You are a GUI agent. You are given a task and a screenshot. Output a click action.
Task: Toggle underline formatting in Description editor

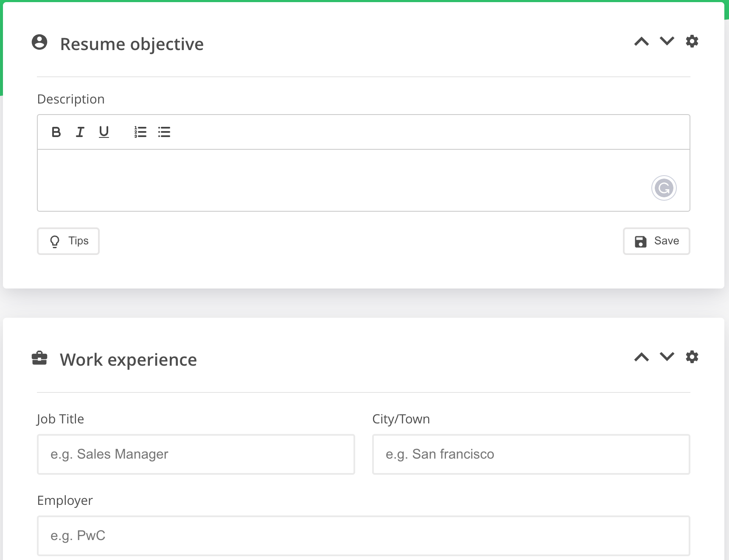tap(104, 132)
